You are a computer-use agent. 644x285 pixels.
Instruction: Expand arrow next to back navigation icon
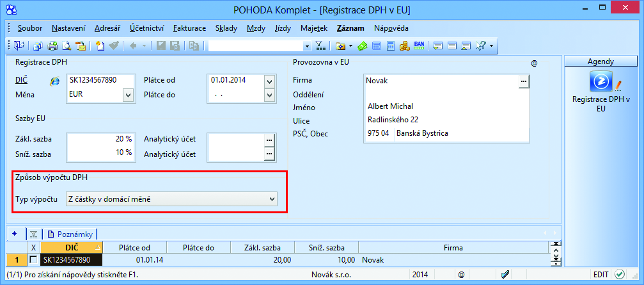[144, 45]
